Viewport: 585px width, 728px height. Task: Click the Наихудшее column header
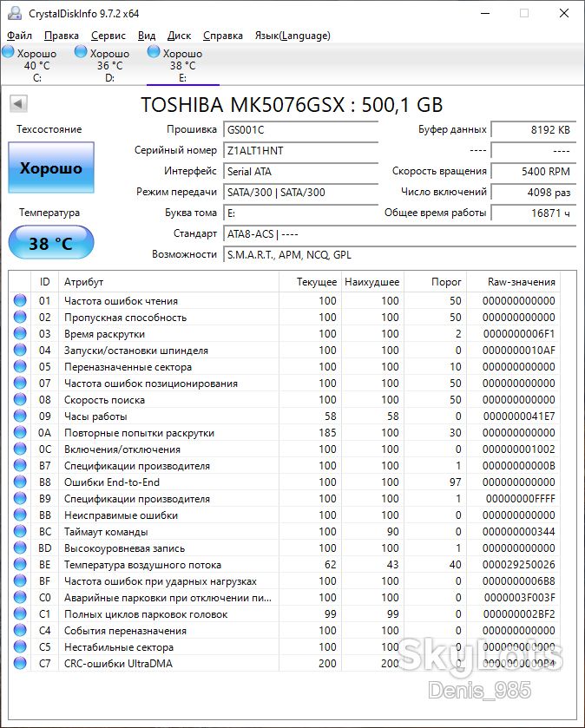373,282
